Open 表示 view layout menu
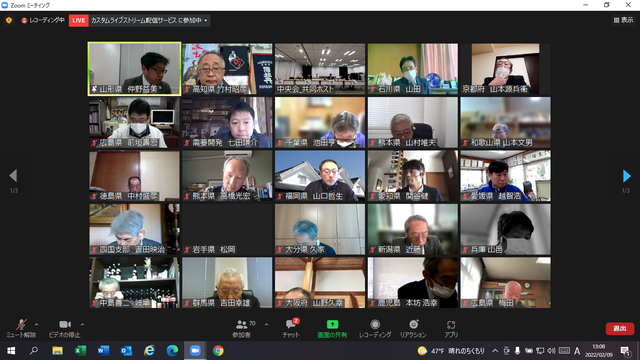The image size is (640, 360). pyautogui.click(x=623, y=20)
